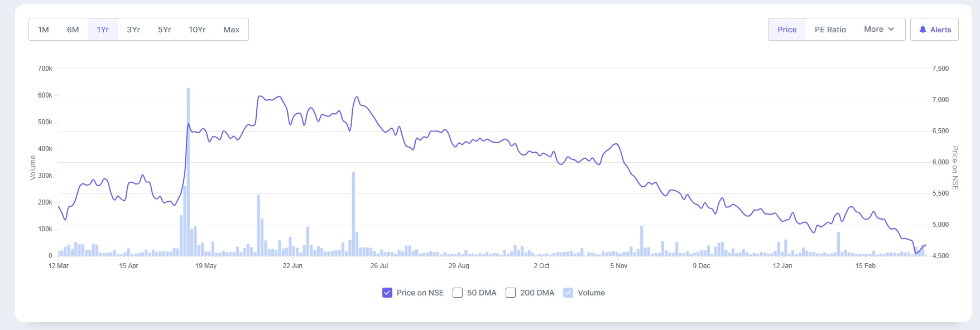Select the 1M time range
The height and width of the screenshot is (330, 980).
pyautogui.click(x=44, y=30)
